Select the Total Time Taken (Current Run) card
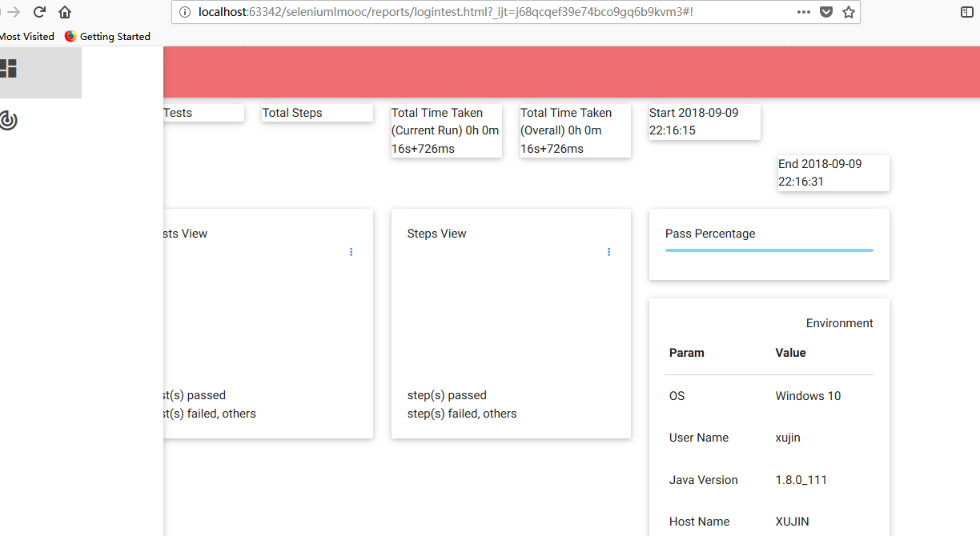980x536 pixels. pos(446,130)
